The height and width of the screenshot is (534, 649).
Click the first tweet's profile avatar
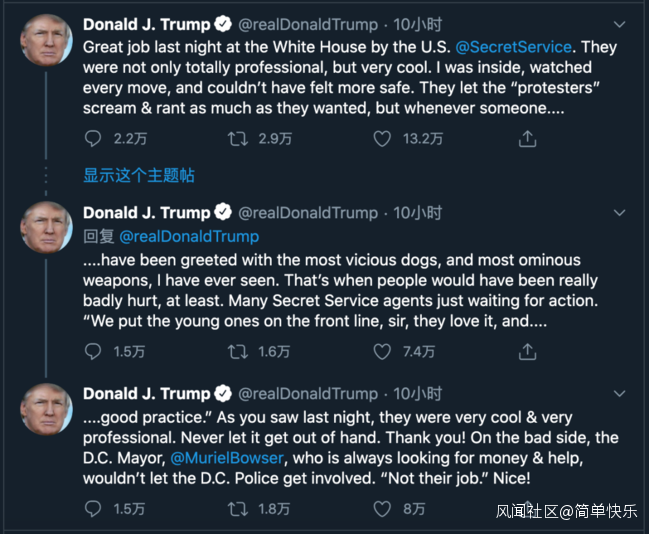click(x=45, y=41)
